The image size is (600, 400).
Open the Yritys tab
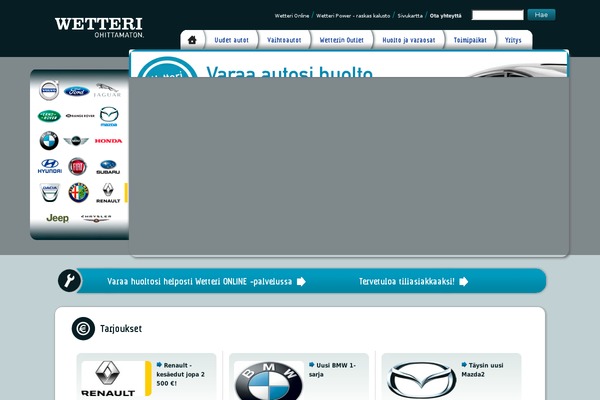tap(513, 40)
